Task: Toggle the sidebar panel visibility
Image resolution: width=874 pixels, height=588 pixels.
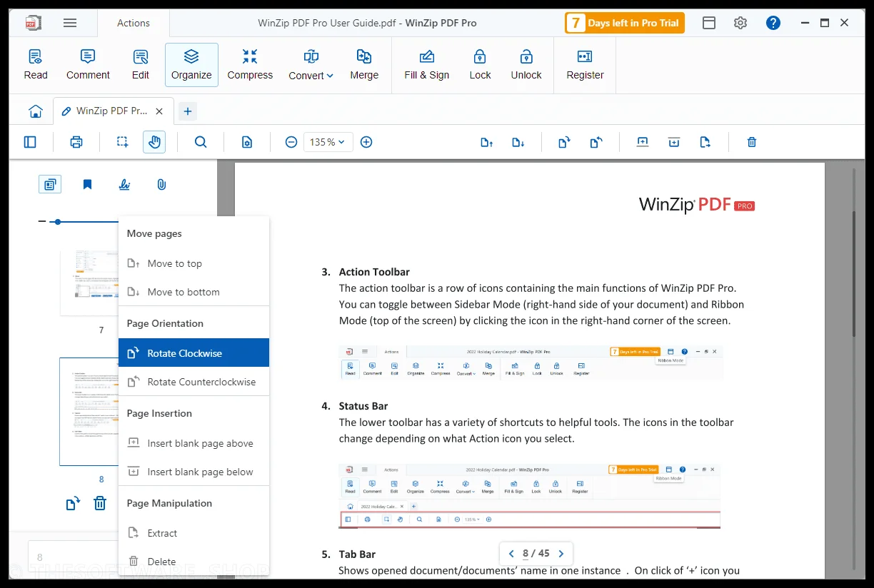Action: point(30,142)
